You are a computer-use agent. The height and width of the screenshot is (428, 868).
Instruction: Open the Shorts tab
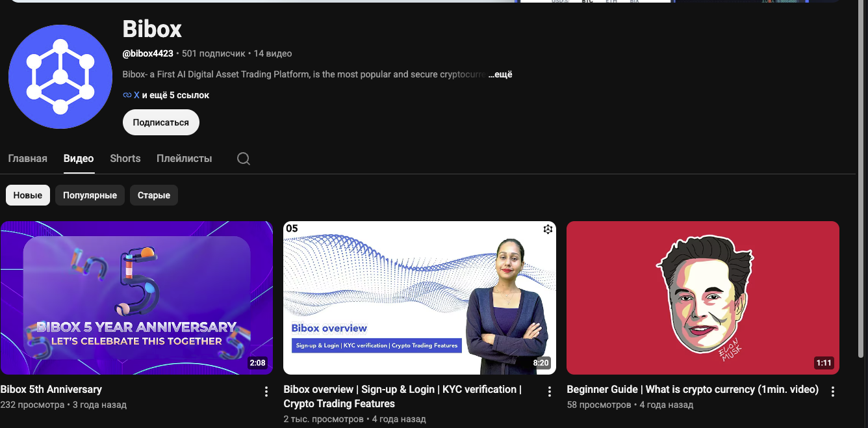point(125,158)
